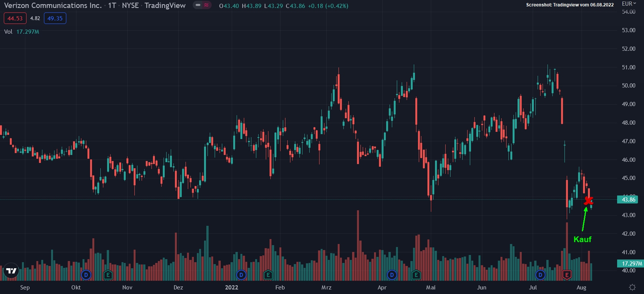644x294 pixels.
Task: Select the Vol indicator label
Action: coord(8,32)
